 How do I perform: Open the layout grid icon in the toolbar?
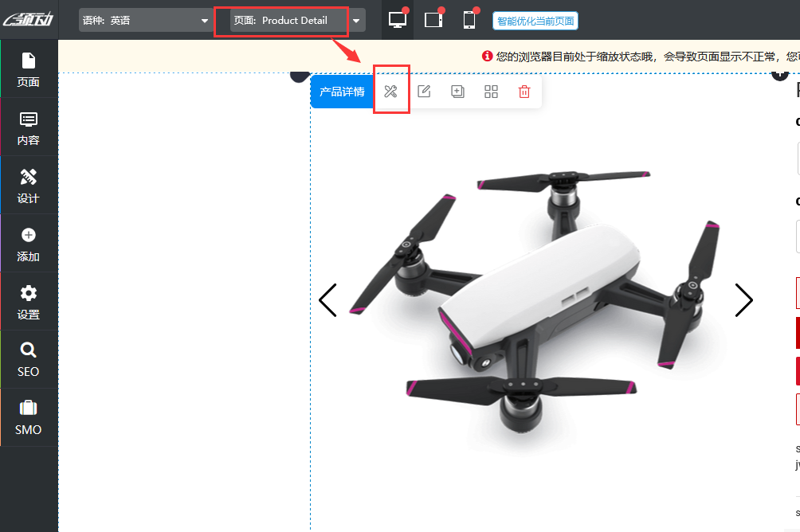click(491, 91)
